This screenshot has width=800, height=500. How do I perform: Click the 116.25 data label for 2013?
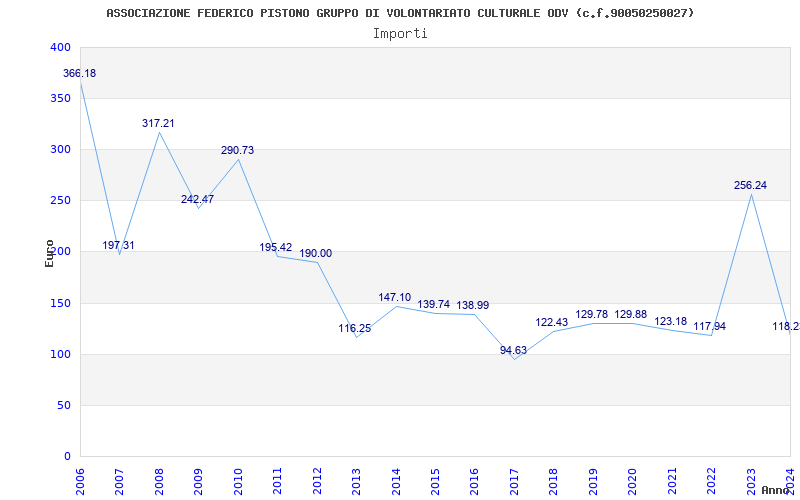tap(355, 328)
